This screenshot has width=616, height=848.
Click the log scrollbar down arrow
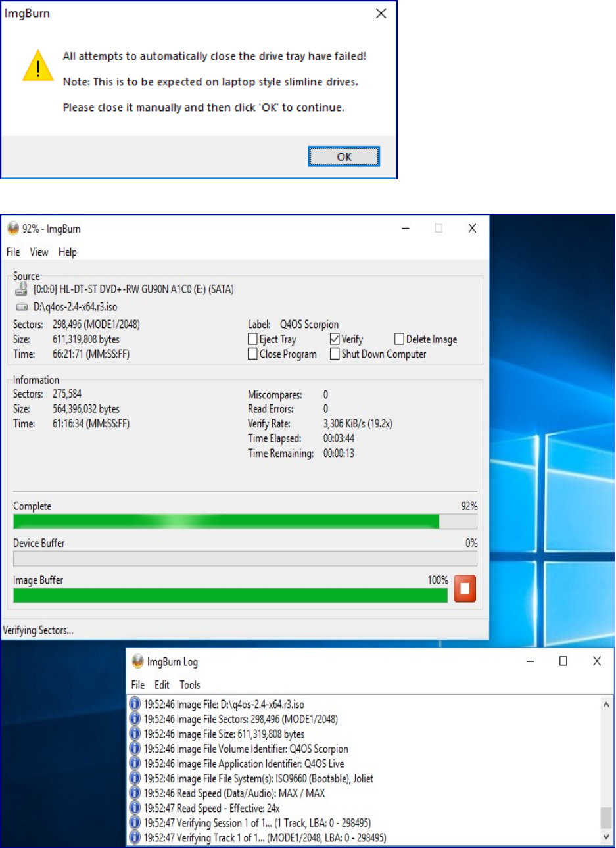[x=606, y=837]
